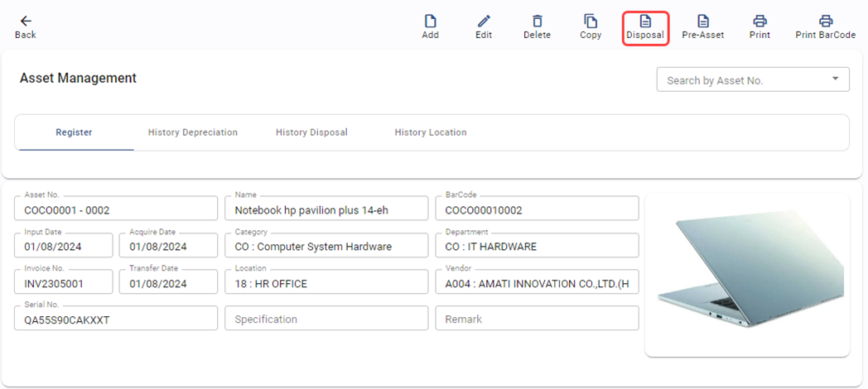Expand the Search by Asset No. dropdown

click(x=836, y=79)
